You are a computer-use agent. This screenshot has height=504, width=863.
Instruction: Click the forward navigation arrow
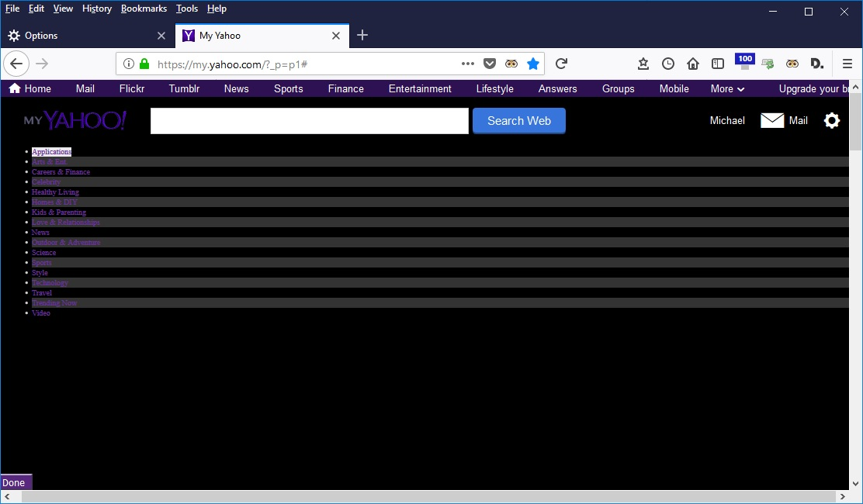click(x=42, y=64)
